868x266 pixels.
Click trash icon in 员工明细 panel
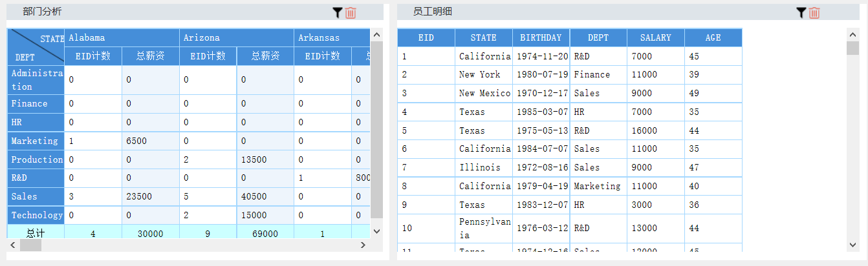pyautogui.click(x=814, y=12)
